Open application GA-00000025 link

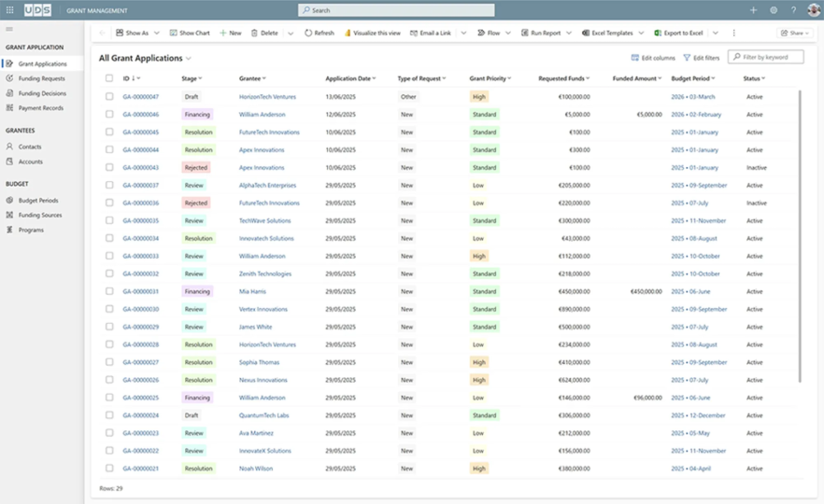[141, 398]
